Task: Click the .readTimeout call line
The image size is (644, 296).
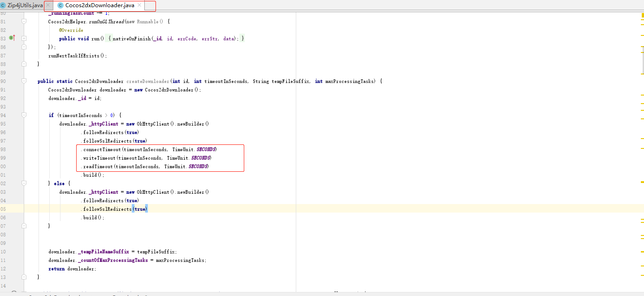Action: pos(145,166)
